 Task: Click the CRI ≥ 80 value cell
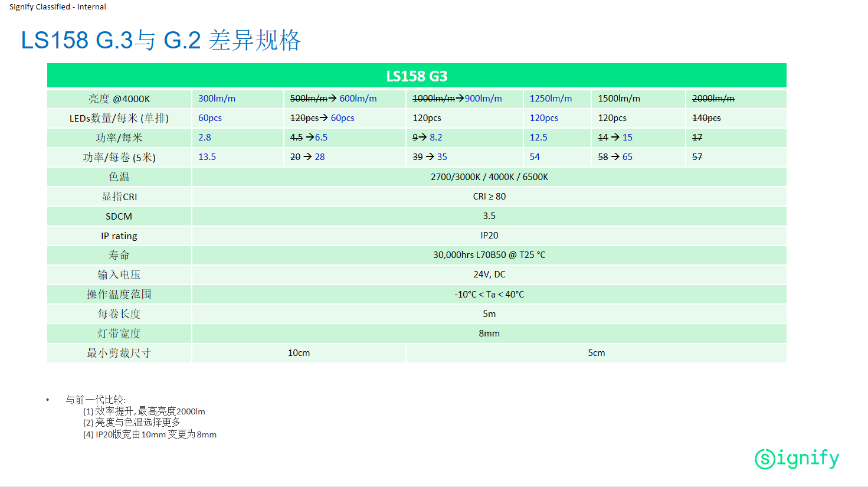[489, 197]
